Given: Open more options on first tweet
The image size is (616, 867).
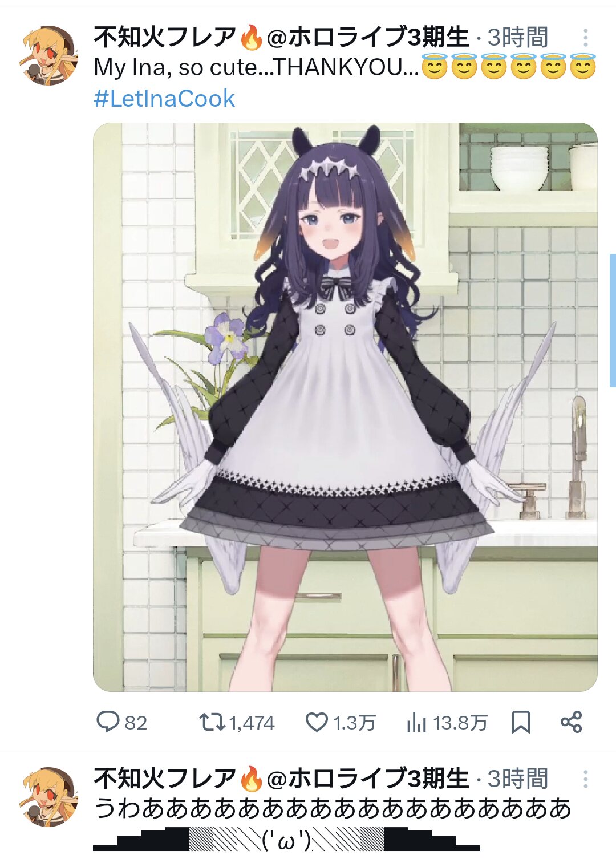Looking at the screenshot, I should pos(585,38).
